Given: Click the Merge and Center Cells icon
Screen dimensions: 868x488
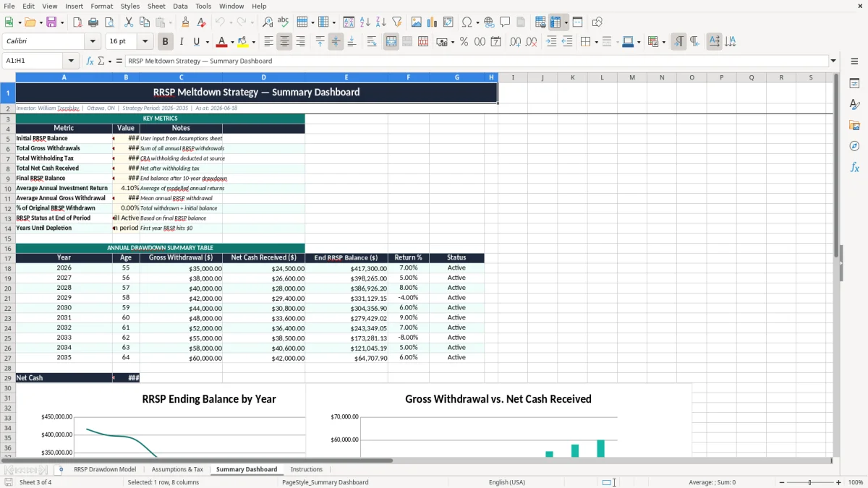Looking at the screenshot, I should pos(391,42).
